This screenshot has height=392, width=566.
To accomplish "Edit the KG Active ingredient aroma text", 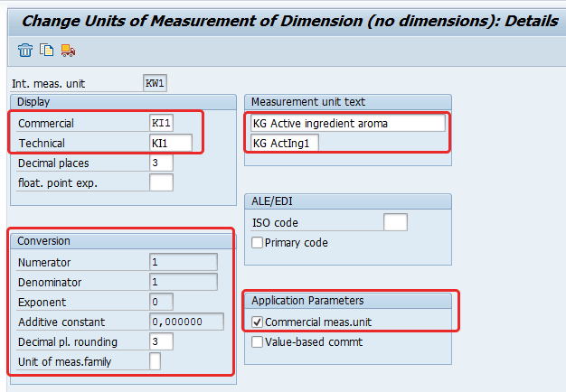I will [x=348, y=123].
